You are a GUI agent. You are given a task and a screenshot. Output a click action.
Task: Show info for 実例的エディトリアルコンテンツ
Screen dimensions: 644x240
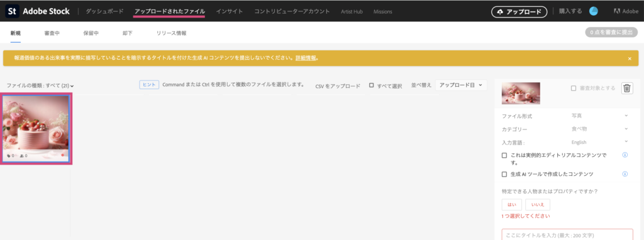pyautogui.click(x=625, y=155)
